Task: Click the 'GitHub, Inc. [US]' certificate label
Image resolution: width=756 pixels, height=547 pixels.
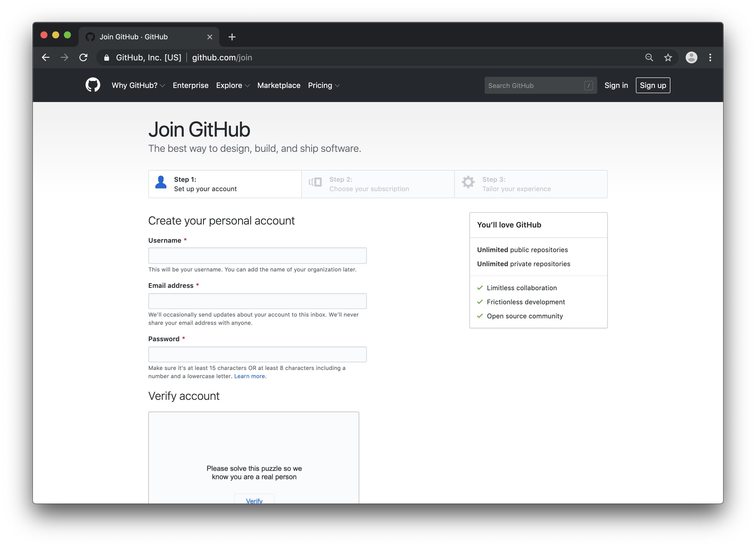Action: (148, 58)
